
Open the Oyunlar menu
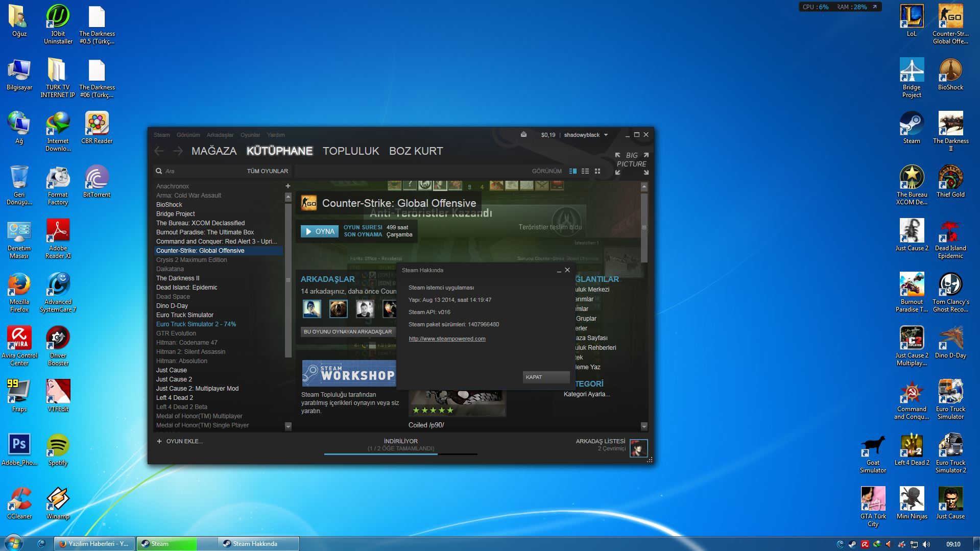[250, 135]
